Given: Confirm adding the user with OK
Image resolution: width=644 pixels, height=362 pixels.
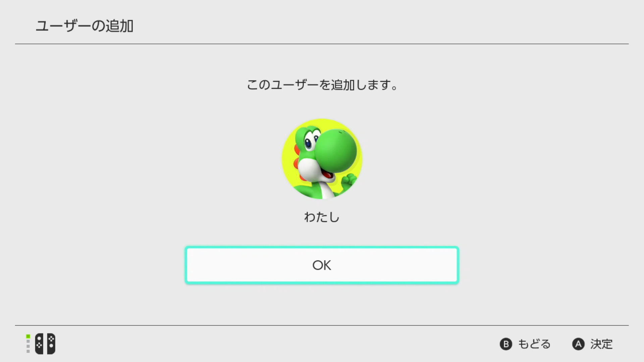Looking at the screenshot, I should point(322,265).
